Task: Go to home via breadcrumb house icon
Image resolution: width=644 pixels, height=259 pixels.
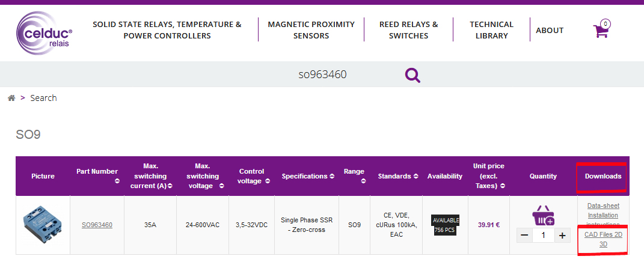Action: pos(11,98)
